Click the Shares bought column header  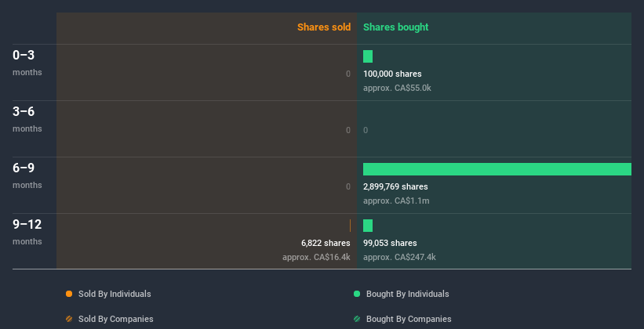tap(395, 27)
